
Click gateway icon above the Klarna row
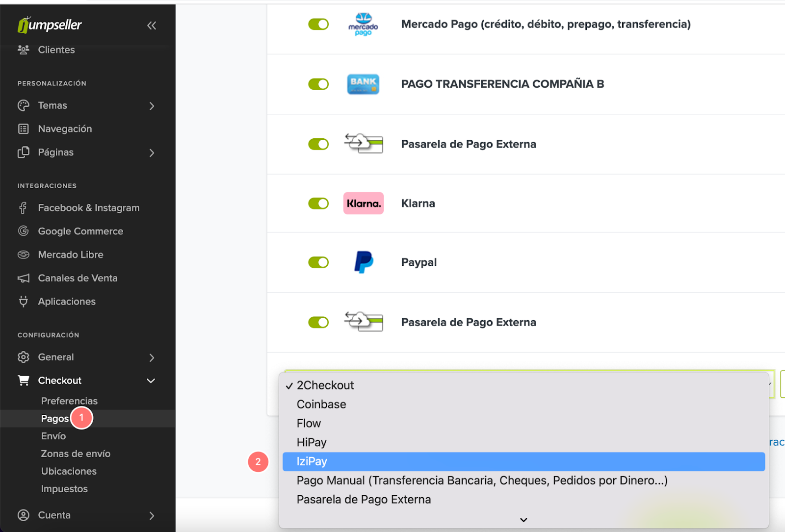[x=364, y=144]
